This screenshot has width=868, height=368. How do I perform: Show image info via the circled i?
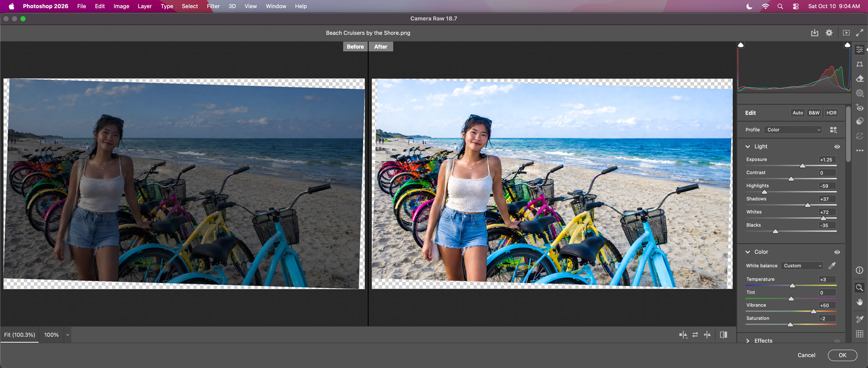click(859, 270)
